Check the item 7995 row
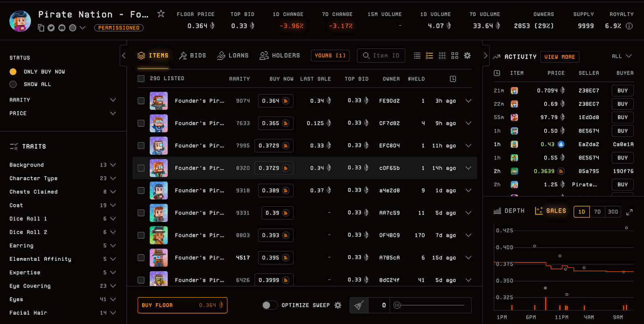 click(x=141, y=146)
